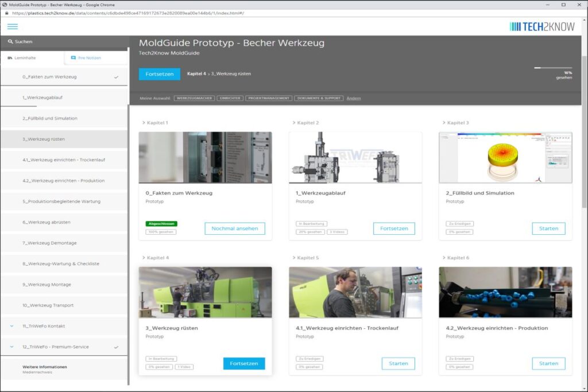Screen dimensions: 588x392
Task: Click the WERKZEUGMACHER selection tag
Action: (194, 98)
